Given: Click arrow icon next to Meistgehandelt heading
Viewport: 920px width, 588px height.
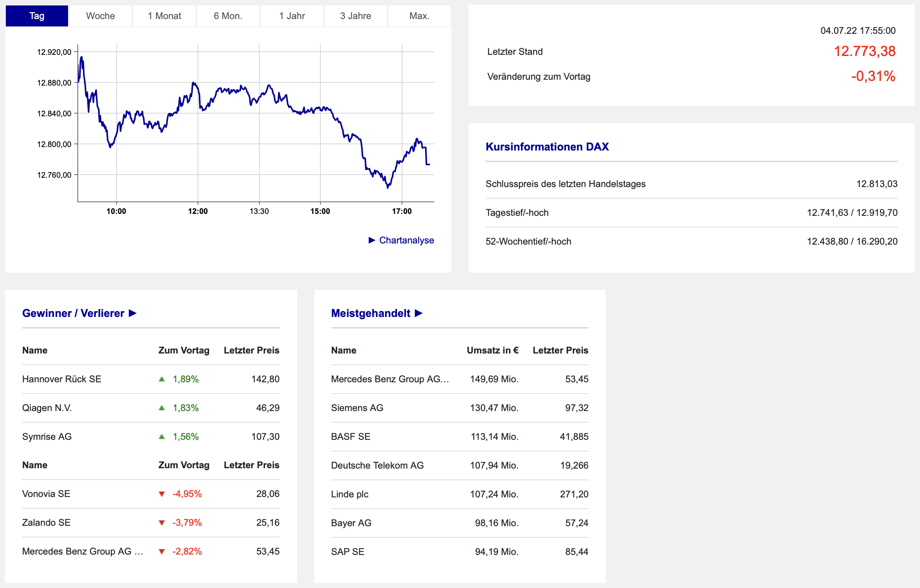Looking at the screenshot, I should coord(419,313).
